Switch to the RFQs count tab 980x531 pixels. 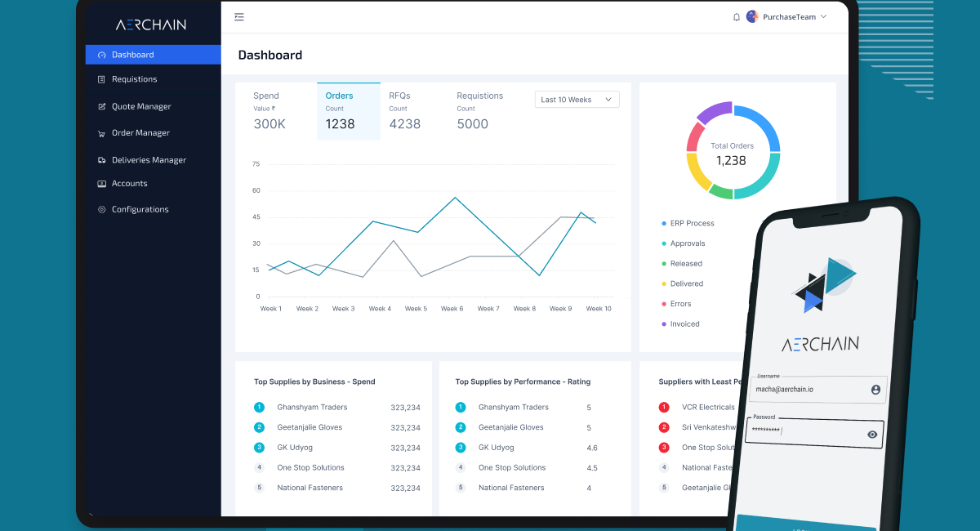point(405,110)
